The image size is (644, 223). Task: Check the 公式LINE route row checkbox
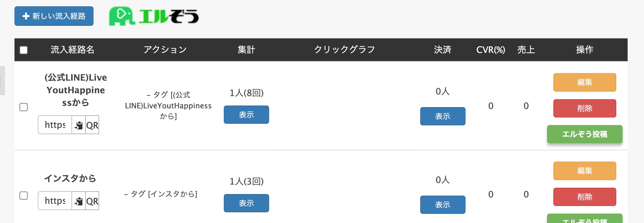24,107
